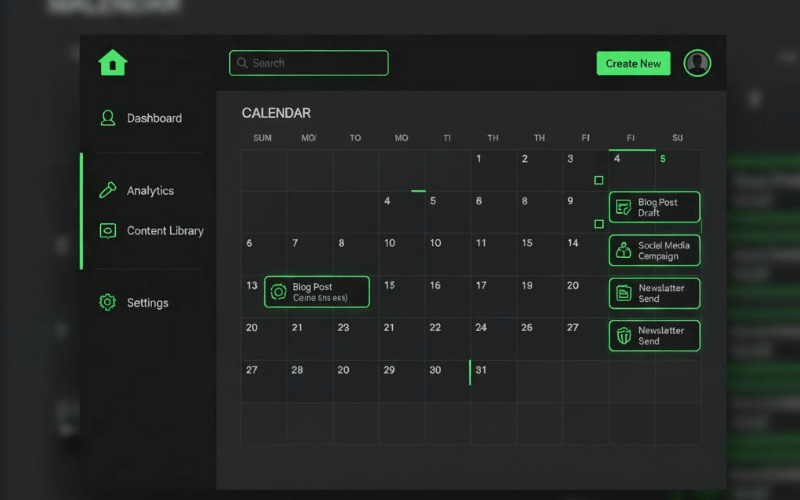Click the gear icon on the Blog Post event
This screenshot has width=800, height=500.
(x=278, y=292)
